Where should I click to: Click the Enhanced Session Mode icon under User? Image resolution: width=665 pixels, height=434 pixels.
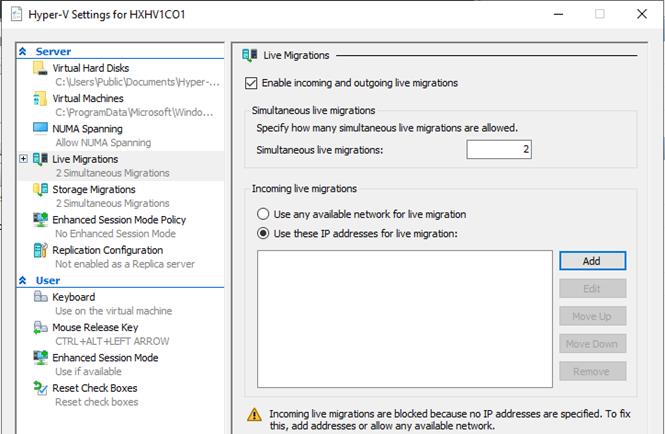coord(40,358)
